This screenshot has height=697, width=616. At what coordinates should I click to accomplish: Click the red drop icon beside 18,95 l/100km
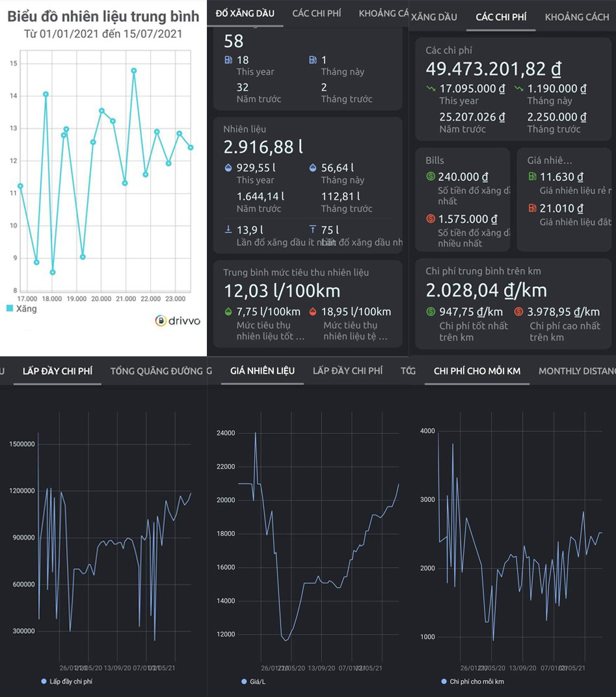313,311
